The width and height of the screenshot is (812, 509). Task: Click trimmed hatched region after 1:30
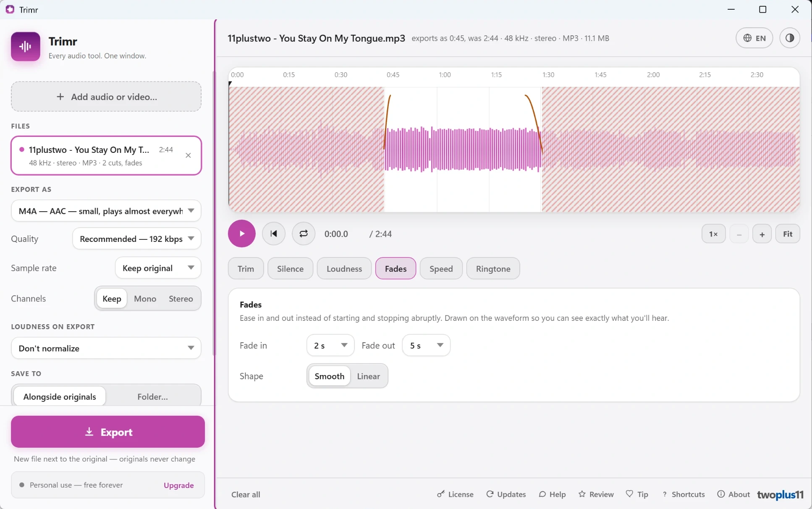point(671,150)
